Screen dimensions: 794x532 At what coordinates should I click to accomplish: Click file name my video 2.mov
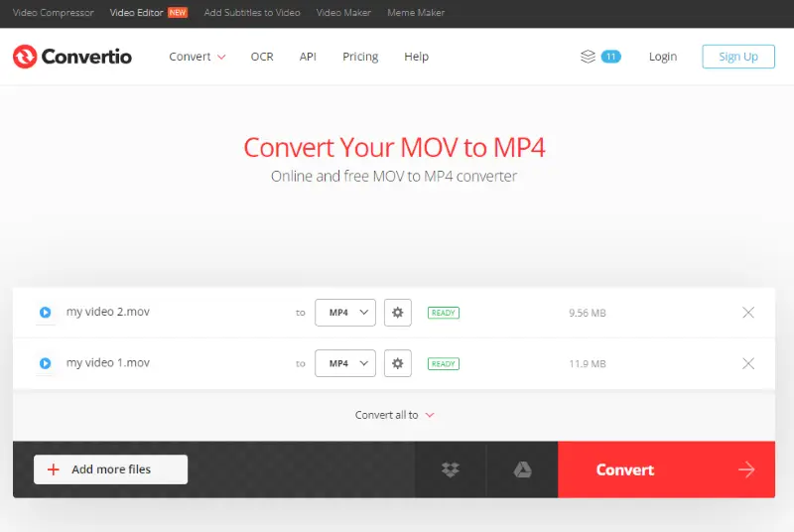click(x=108, y=312)
